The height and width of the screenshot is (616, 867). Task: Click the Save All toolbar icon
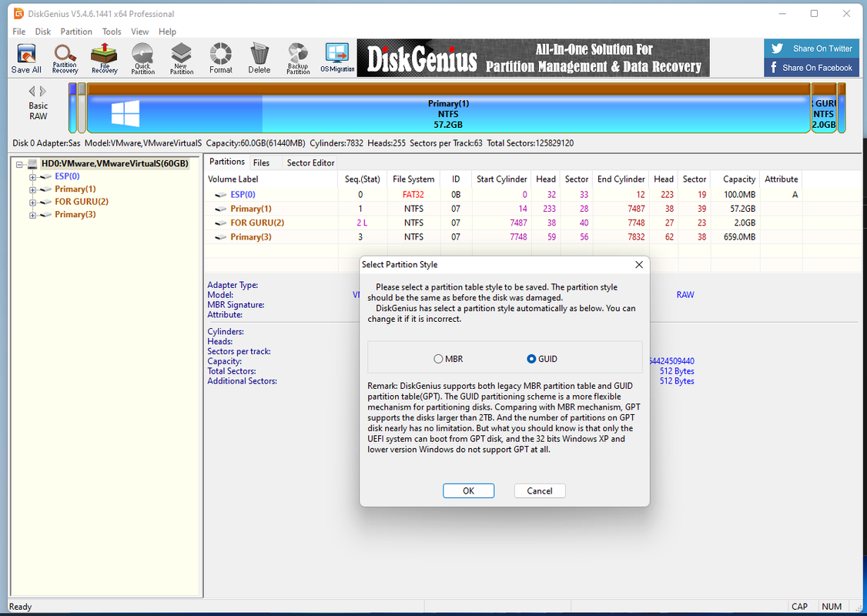point(26,58)
